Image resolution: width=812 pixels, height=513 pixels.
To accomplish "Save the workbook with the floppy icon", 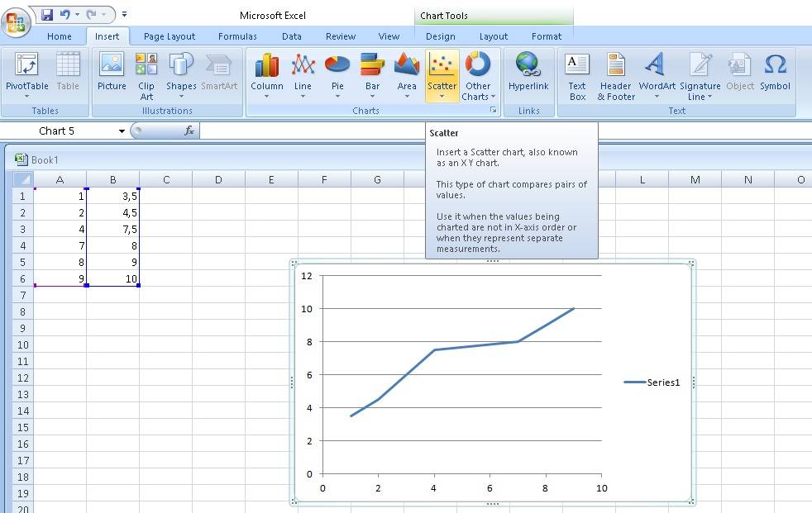I will click(x=47, y=15).
